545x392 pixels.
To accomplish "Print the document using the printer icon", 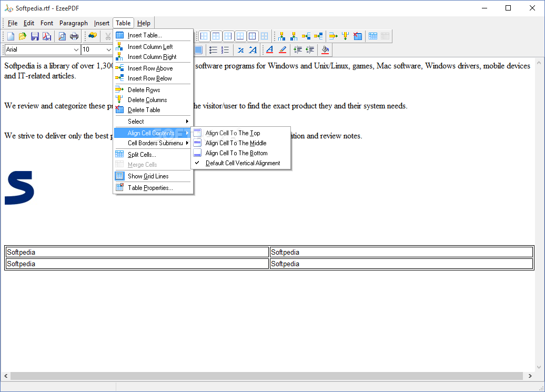I will tap(74, 36).
